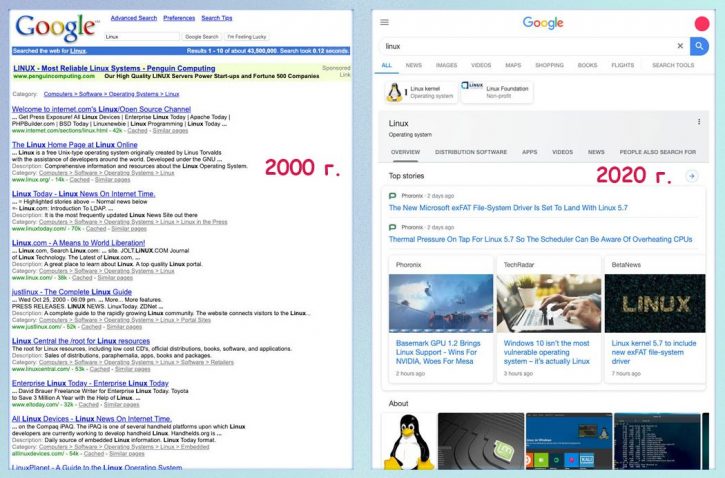Open the New Microsoft exFAT driver story

pyautogui.click(x=508, y=208)
